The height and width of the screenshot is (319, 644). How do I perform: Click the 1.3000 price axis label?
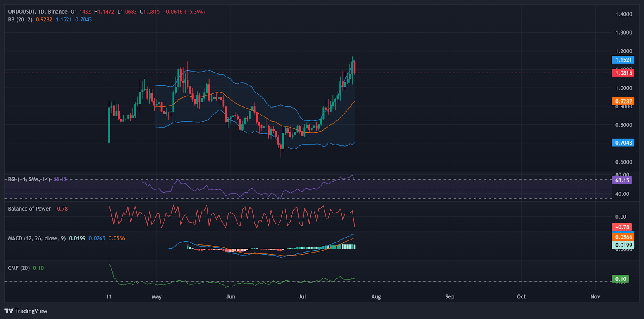(623, 33)
